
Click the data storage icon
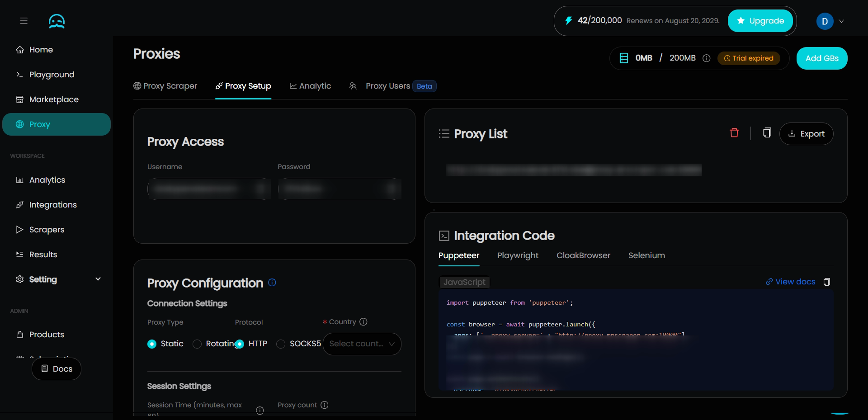[624, 58]
